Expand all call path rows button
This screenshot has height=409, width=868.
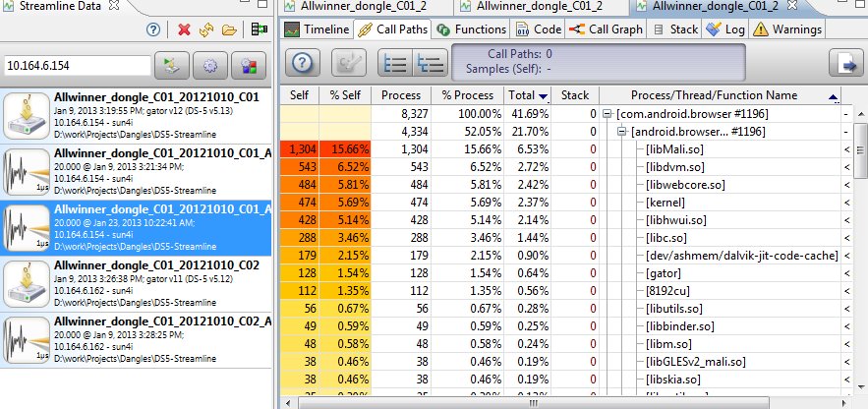395,63
